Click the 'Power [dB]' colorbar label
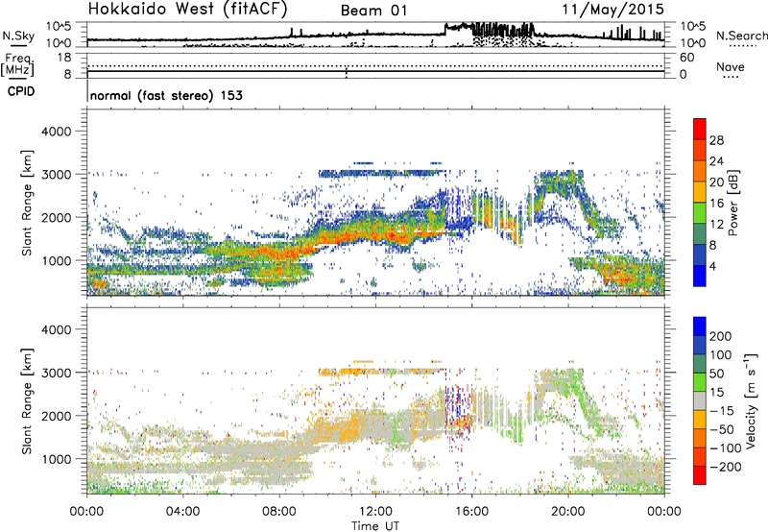 click(x=732, y=203)
